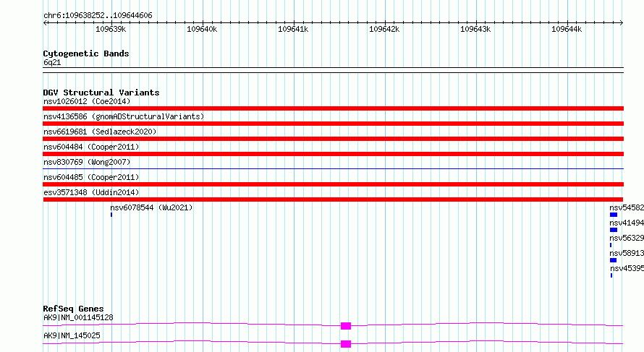Open the nsv1026012 (Coe2014) variant label
Viewport: 644px width, 352px height.
point(87,101)
